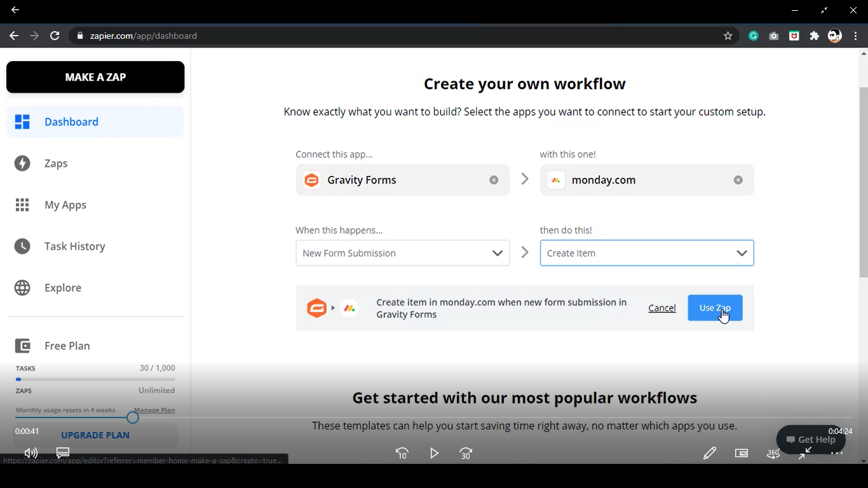Click the pencil draw icon in player
This screenshot has width=868, height=488.
[710, 453]
